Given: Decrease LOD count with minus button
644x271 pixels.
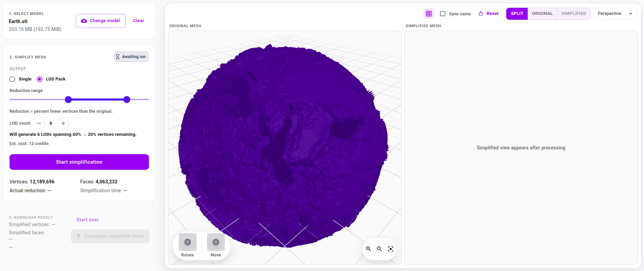Looking at the screenshot, I should 39,123.
